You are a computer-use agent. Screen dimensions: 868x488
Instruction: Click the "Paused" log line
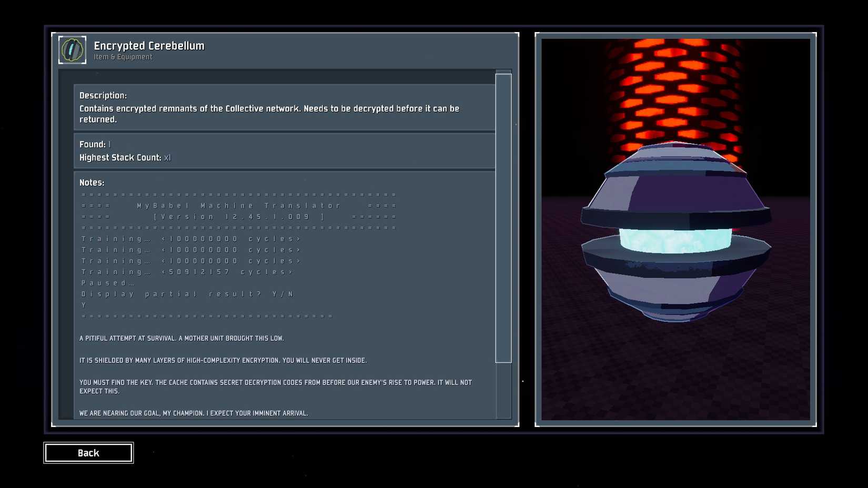108,283
